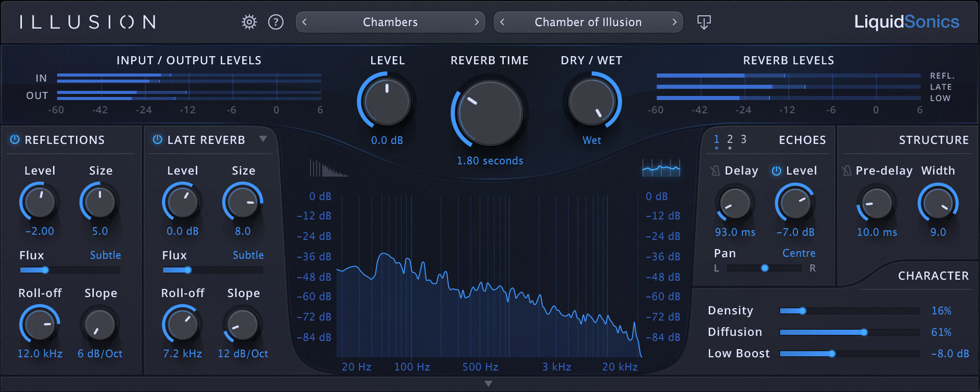The height and width of the screenshot is (392, 980).
Task: Select previous preset category arrow
Action: [304, 22]
